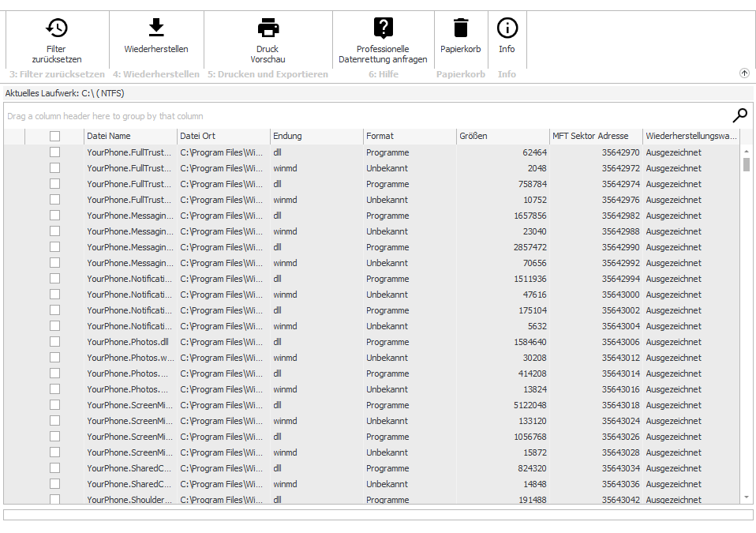Image resolution: width=756 pixels, height=533 pixels.
Task: Click the vertical scrollbar thumb
Action: (x=747, y=164)
